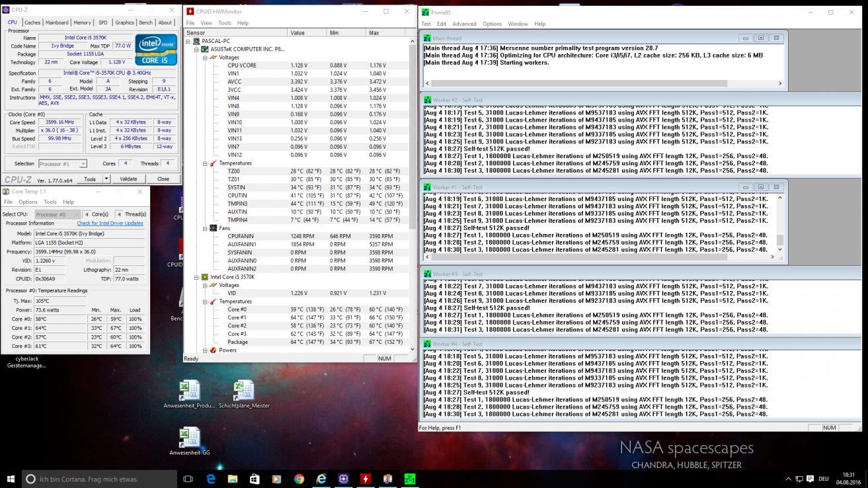Click Validate button in CPU-Z
Image resolution: width=868 pixels, height=488 pixels.
(128, 179)
